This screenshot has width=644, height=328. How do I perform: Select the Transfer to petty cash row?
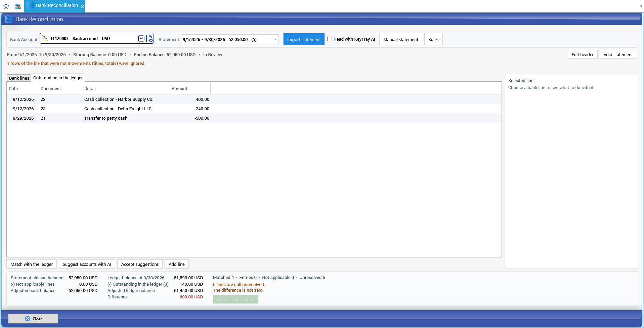(254, 118)
